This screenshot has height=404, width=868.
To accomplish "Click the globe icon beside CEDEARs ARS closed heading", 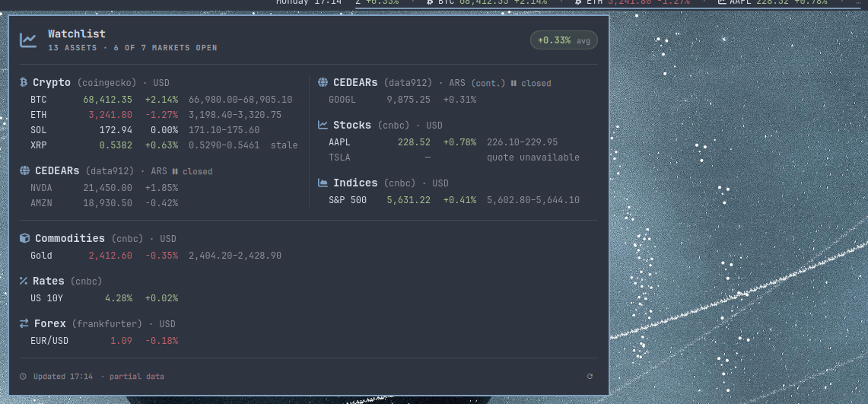I will pyautogui.click(x=25, y=170).
